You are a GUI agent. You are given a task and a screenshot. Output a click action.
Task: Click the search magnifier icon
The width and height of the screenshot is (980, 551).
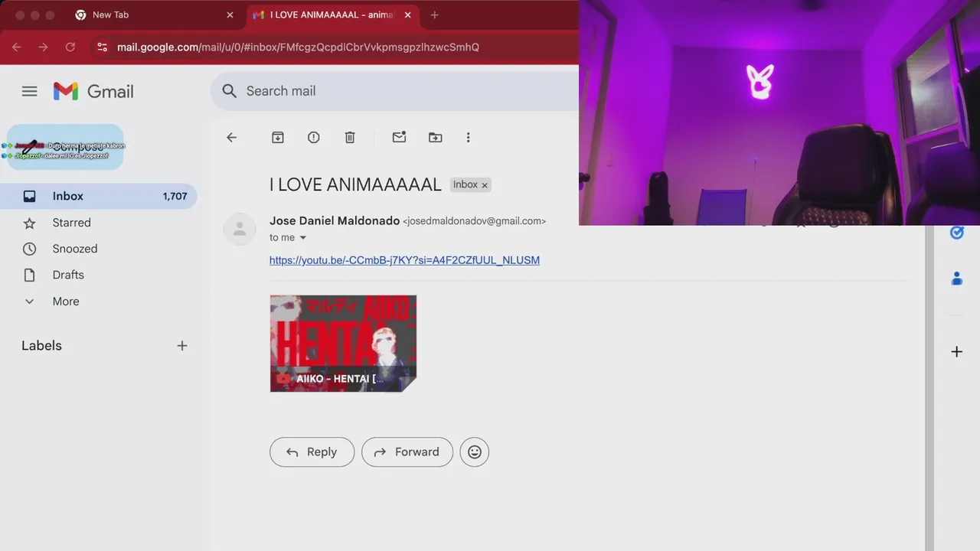[x=229, y=91]
